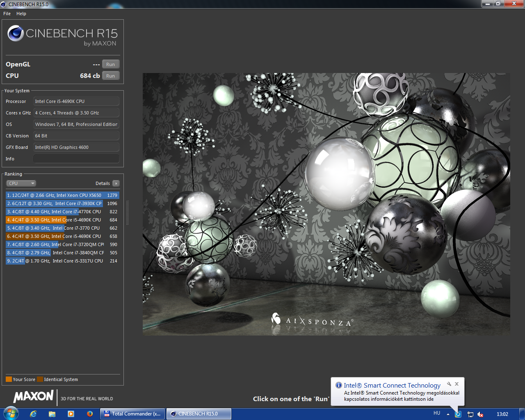This screenshot has width=525, height=420.
Task: Select ranking row 1 Intel Xeon X5650
Action: 62,195
